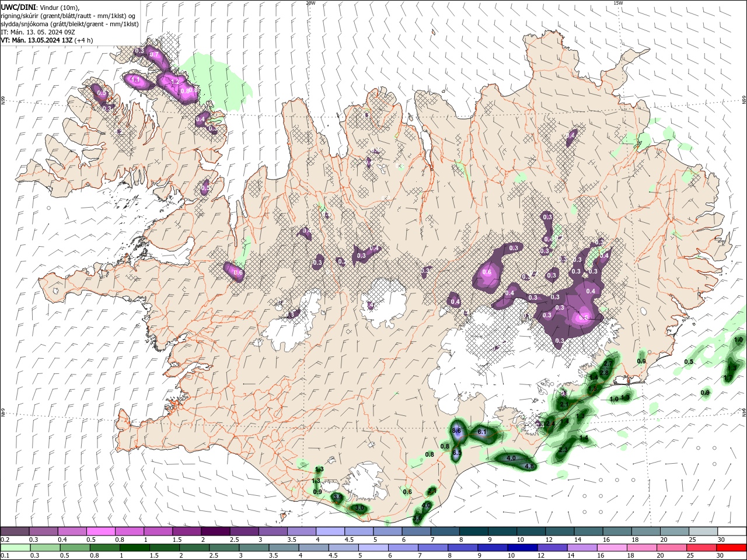Select the rain legend swatch labeled 4
This screenshot has height=560, width=747.
(x=313, y=548)
